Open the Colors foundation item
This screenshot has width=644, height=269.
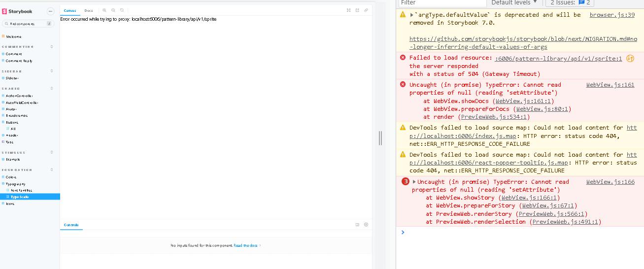11,177
